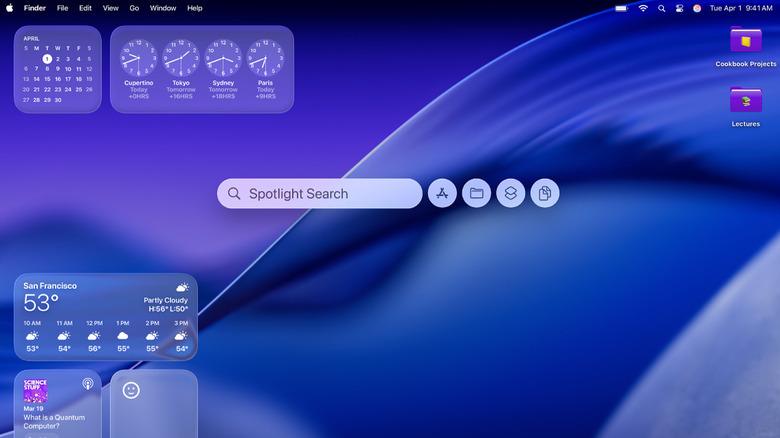Click the Paris clock face
Viewport: 780px width, 438px height.
pyautogui.click(x=266, y=58)
